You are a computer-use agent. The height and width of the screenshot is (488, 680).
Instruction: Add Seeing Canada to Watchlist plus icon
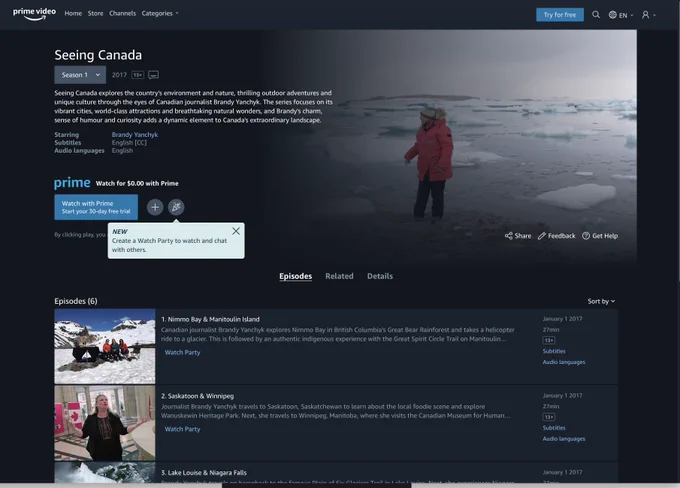click(x=155, y=207)
